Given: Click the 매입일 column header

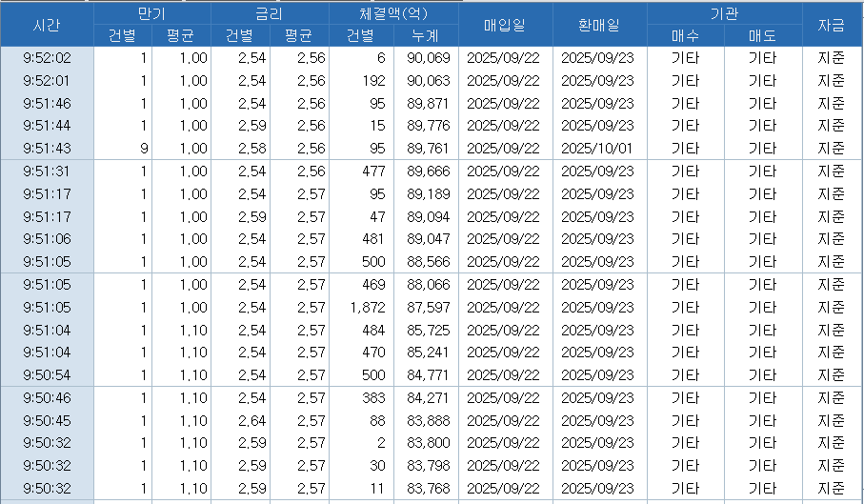Looking at the screenshot, I should click(504, 25).
